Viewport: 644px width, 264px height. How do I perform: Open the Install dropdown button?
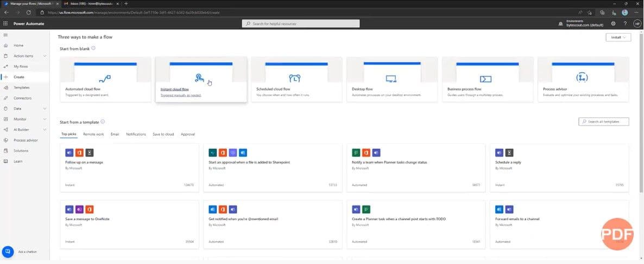coord(618,37)
